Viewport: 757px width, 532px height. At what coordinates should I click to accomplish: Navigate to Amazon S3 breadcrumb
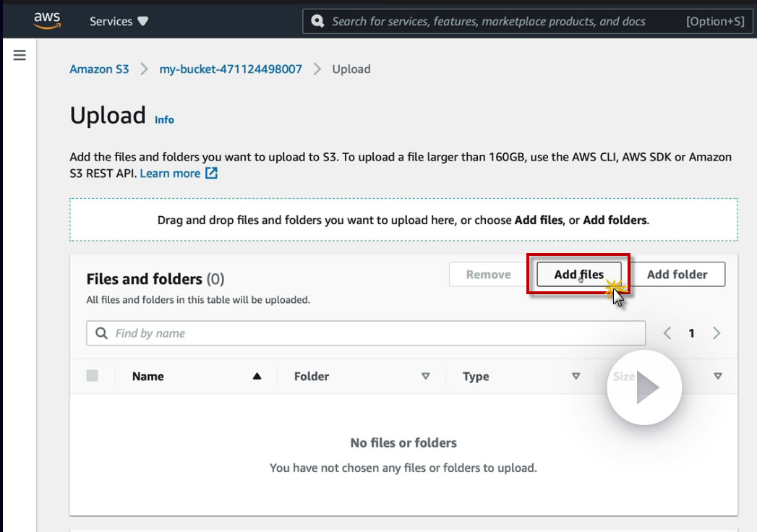99,69
